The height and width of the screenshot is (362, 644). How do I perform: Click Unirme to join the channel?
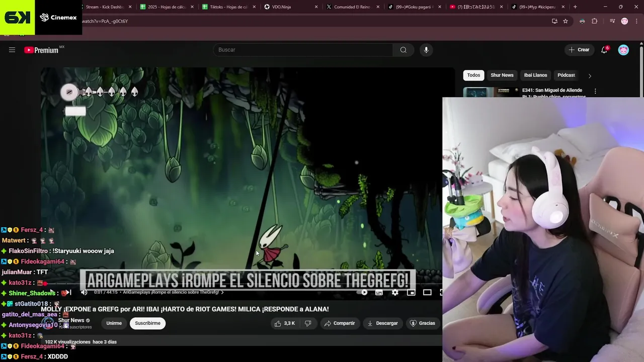point(114,323)
